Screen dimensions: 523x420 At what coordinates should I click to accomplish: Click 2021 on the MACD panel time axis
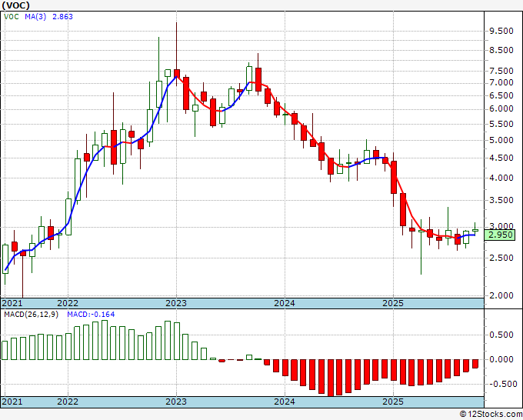12,402
